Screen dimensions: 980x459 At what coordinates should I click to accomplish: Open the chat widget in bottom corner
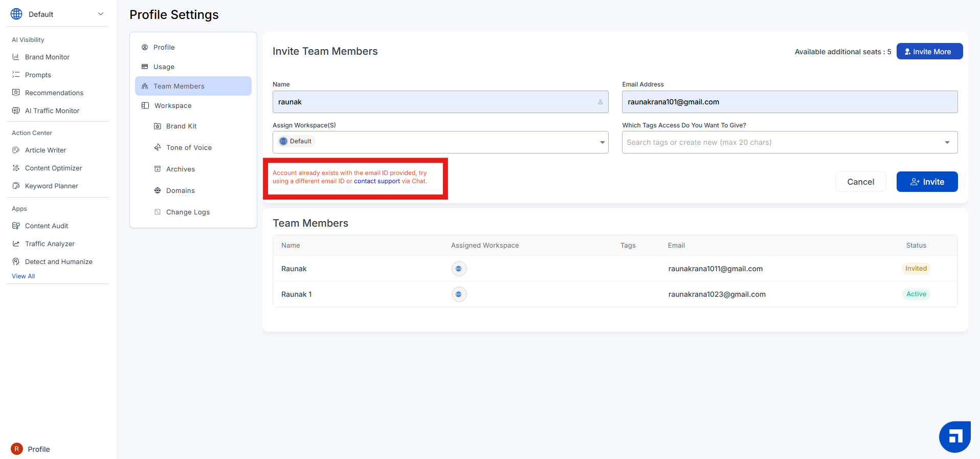(x=954, y=436)
